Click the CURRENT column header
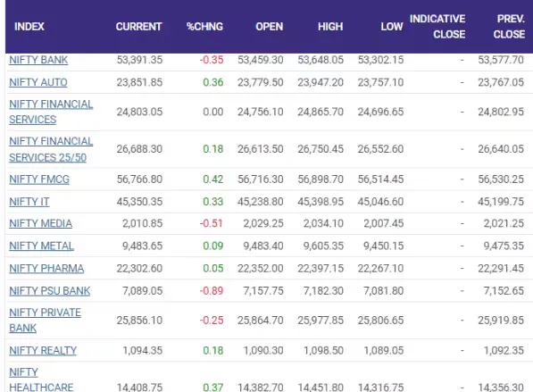 (x=138, y=27)
